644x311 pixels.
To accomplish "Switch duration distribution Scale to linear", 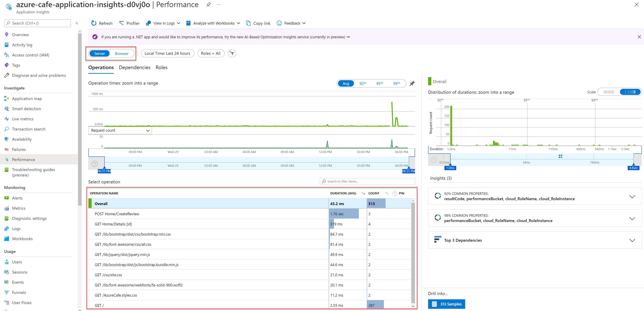I will click(x=609, y=92).
